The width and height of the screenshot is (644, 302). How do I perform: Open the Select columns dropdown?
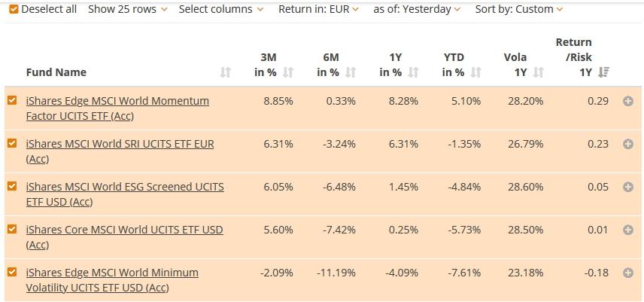pyautogui.click(x=221, y=9)
